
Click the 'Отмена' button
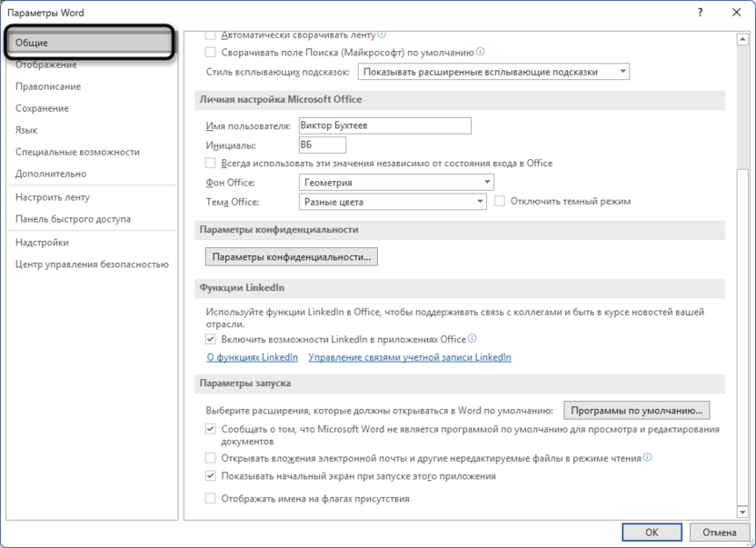[720, 532]
